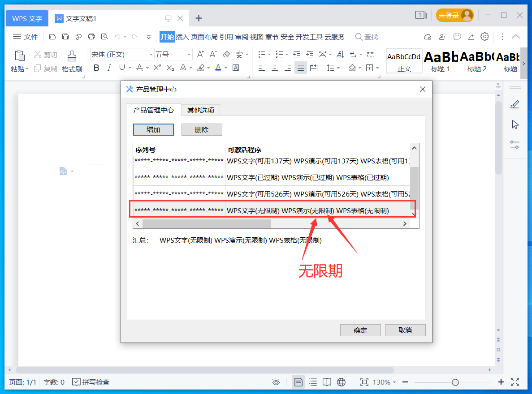Image resolution: width=532 pixels, height=394 pixels.
Task: Click the text highlight color swatch
Action: (201, 68)
